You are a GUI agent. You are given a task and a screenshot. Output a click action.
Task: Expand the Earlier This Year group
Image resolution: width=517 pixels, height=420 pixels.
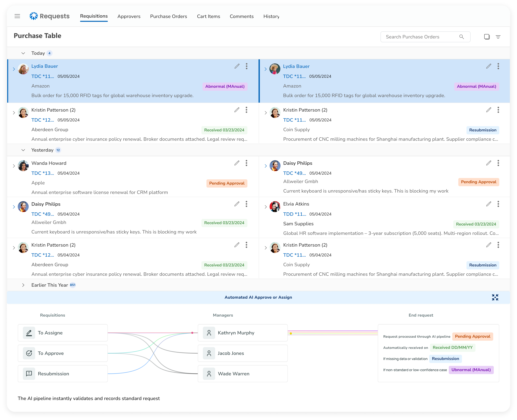(23, 285)
